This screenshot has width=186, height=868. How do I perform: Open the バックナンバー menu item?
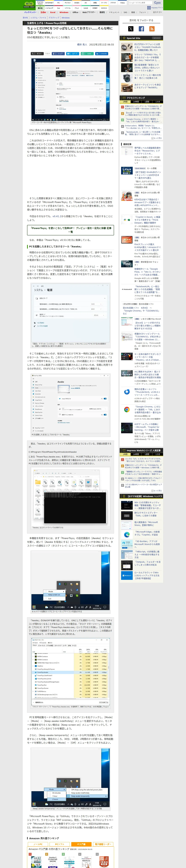pyautogui.click(x=30, y=12)
